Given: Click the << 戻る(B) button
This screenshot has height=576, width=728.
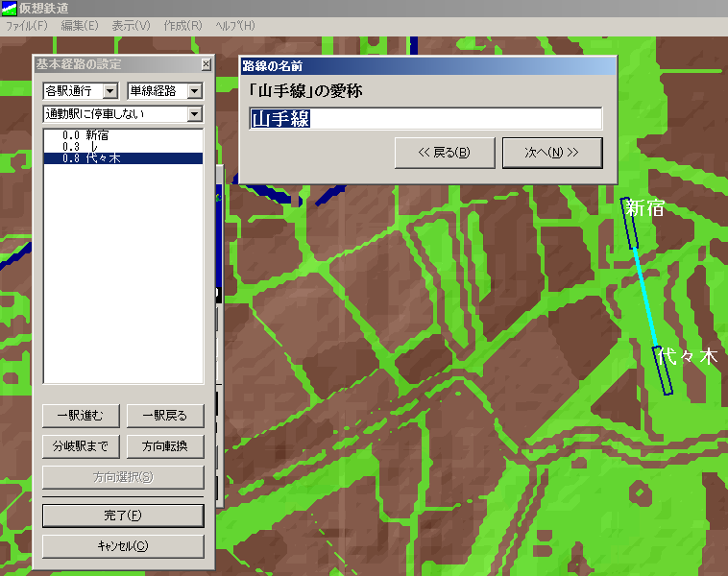Looking at the screenshot, I should [x=445, y=153].
